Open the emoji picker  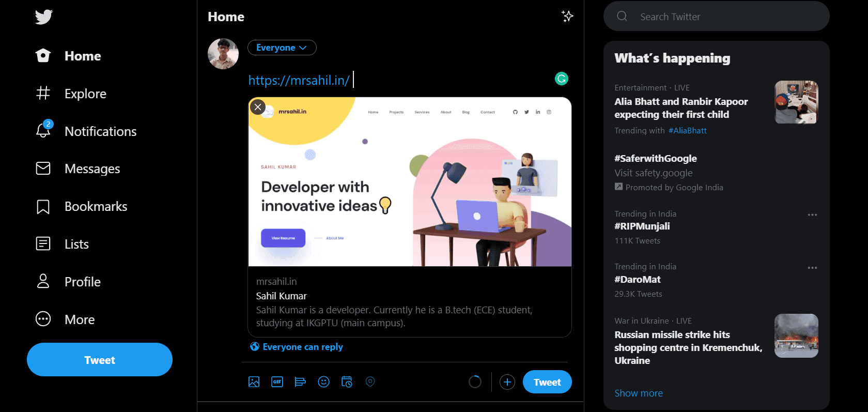pos(324,382)
